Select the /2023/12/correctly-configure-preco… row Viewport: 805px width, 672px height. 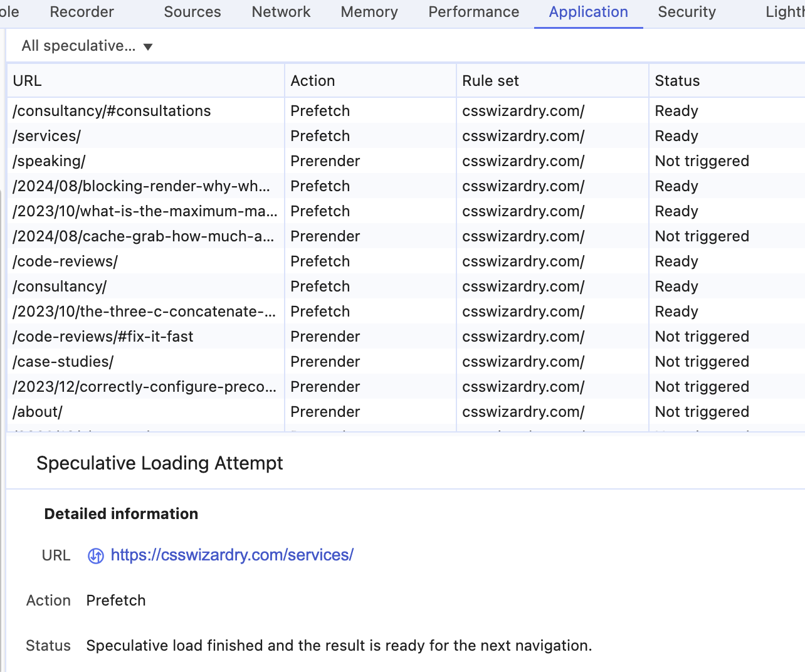click(406, 386)
